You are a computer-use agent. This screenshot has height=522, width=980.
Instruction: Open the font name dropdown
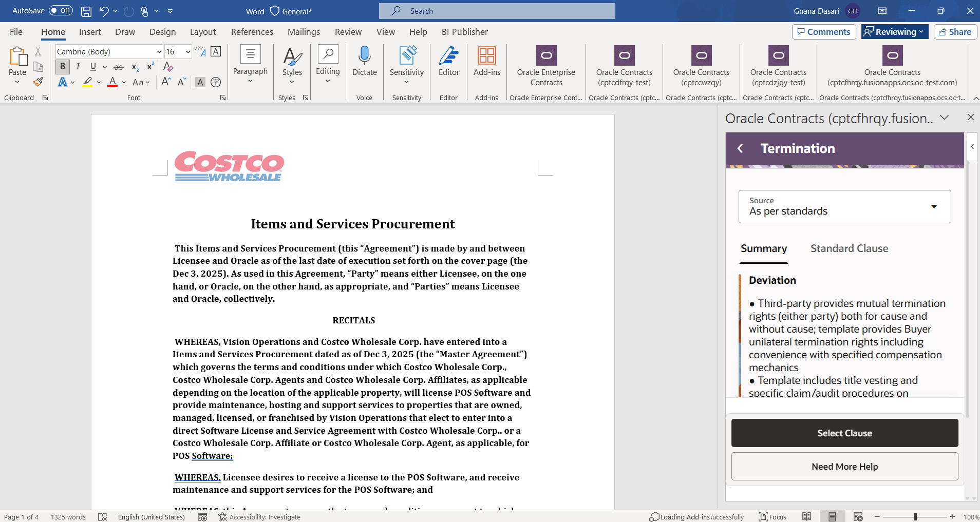[159, 52]
